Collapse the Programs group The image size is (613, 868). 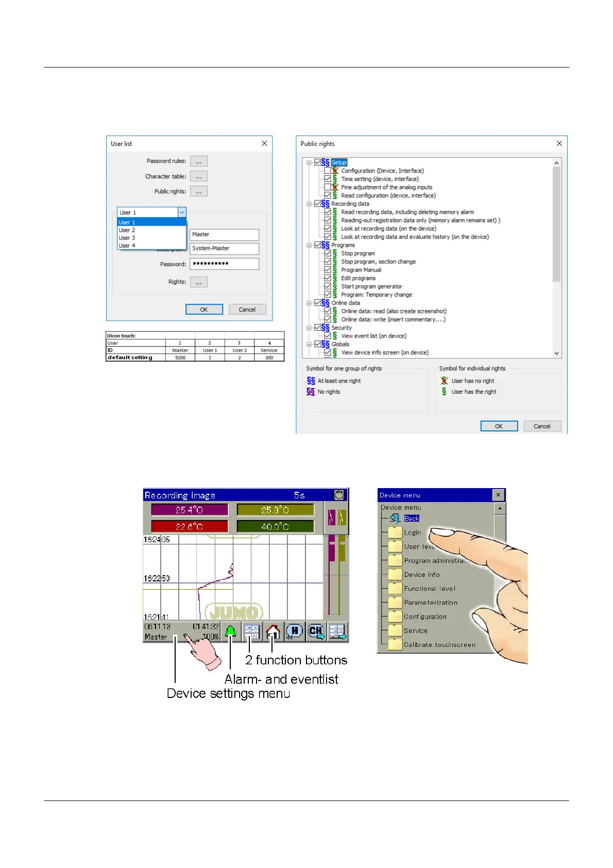[309, 245]
